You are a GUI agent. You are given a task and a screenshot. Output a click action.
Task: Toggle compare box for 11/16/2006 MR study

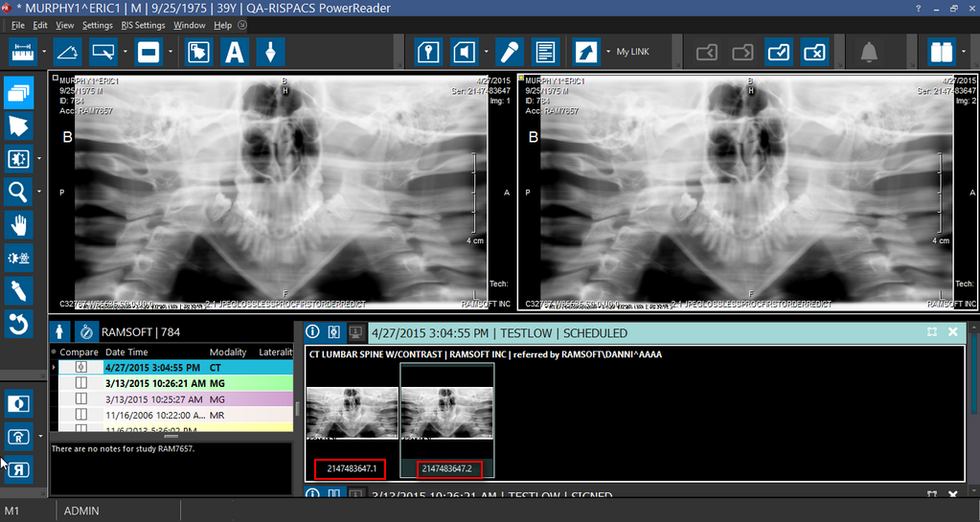80,414
